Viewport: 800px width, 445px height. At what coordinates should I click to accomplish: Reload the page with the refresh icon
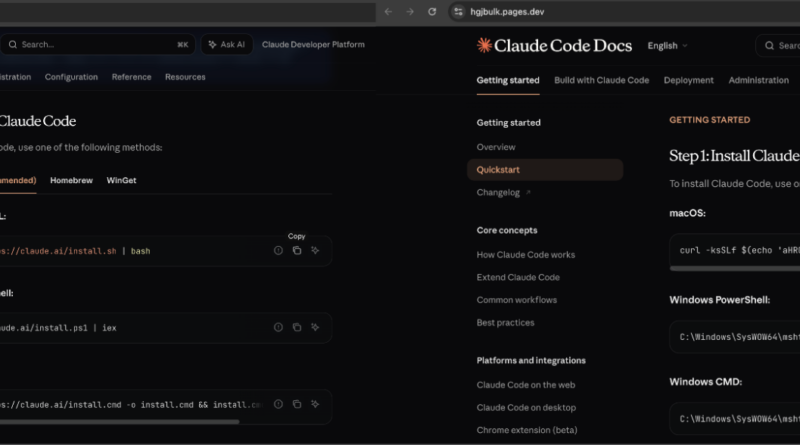[432, 11]
